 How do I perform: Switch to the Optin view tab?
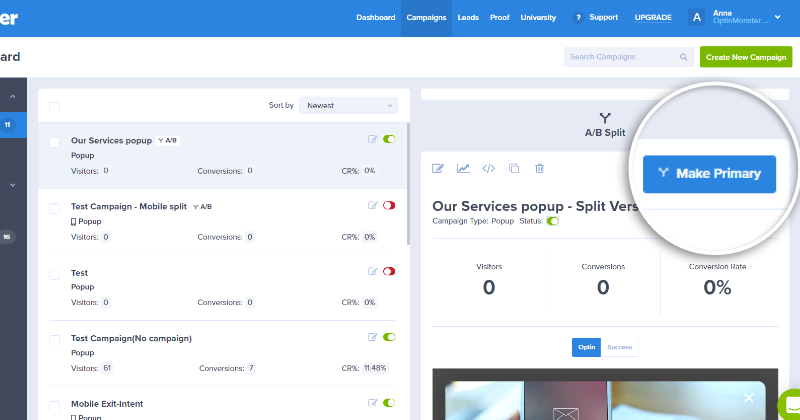586,347
